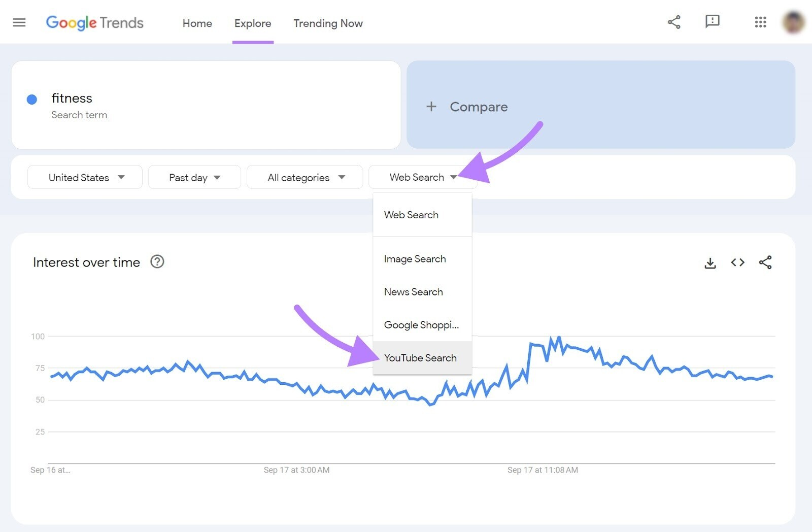Select News Search from the dropdown
812x532 pixels.
pyautogui.click(x=414, y=291)
